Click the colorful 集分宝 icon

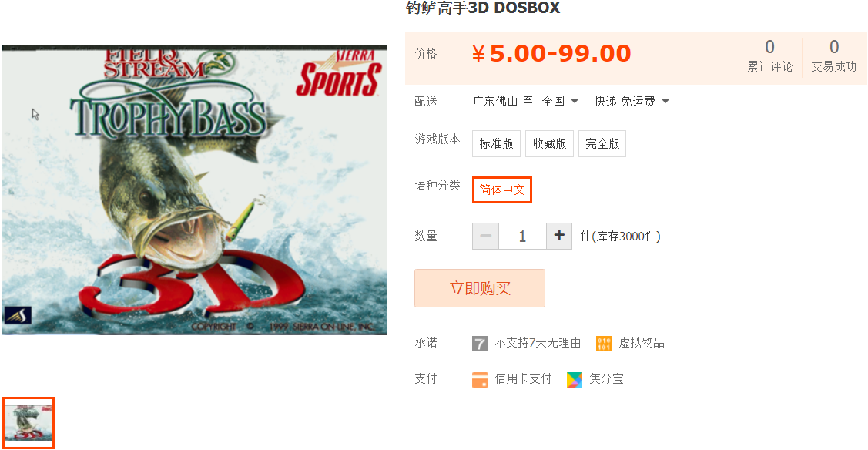click(575, 380)
